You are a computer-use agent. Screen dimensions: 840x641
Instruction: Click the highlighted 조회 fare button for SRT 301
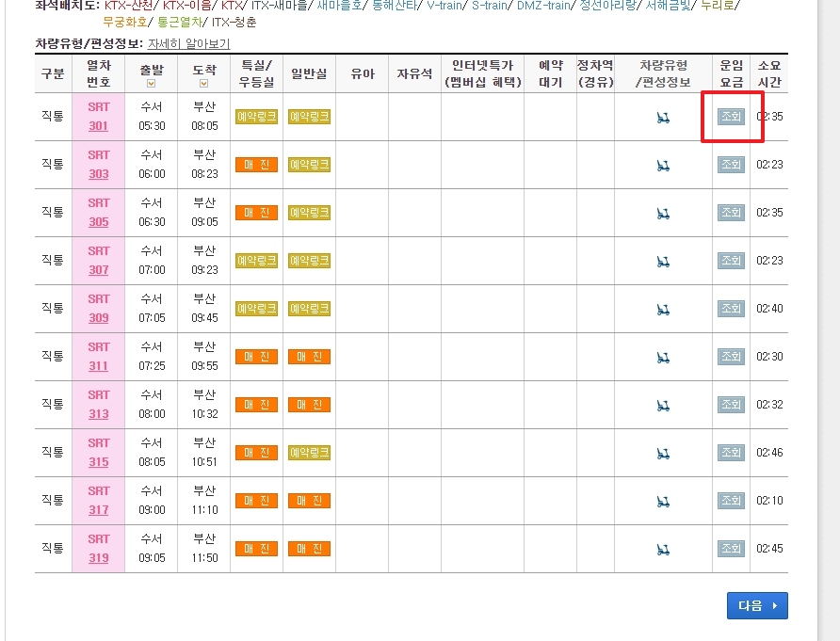732,116
